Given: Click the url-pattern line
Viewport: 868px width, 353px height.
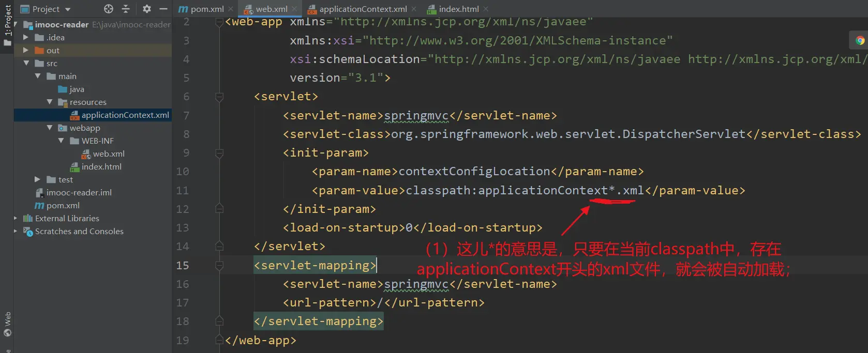Looking at the screenshot, I should (x=384, y=302).
